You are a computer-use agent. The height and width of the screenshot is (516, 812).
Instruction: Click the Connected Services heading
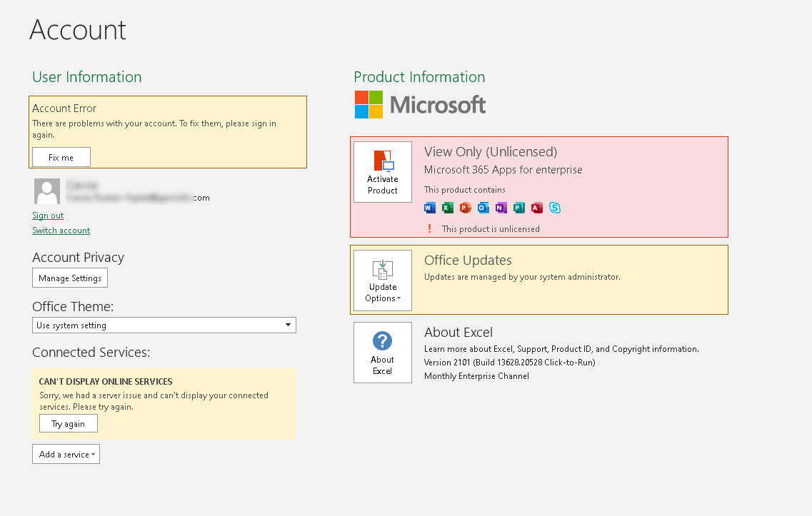(91, 353)
